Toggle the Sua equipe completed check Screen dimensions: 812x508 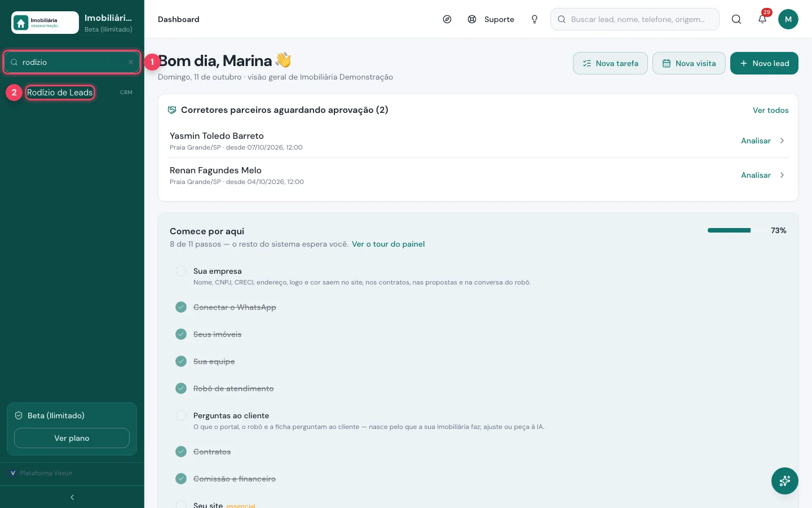(181, 361)
